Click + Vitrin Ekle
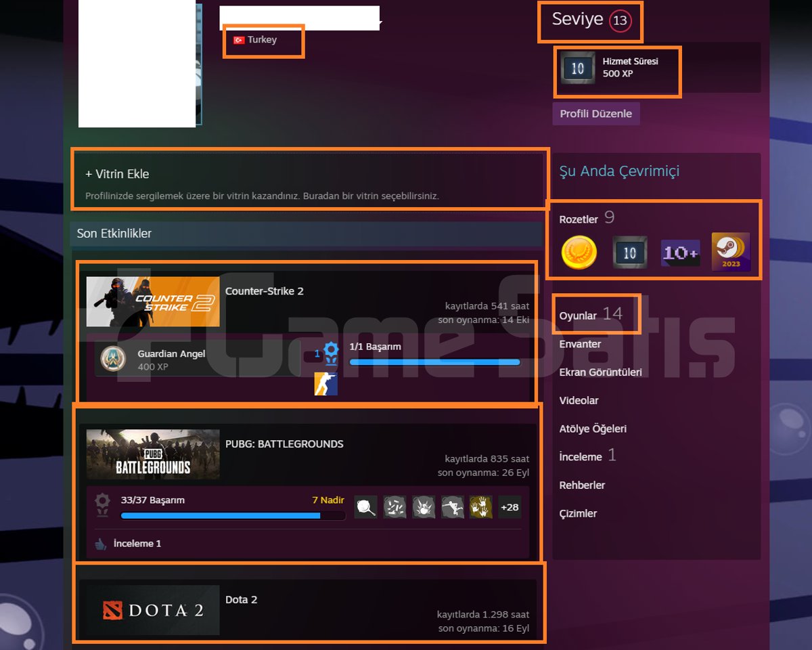 tap(117, 174)
